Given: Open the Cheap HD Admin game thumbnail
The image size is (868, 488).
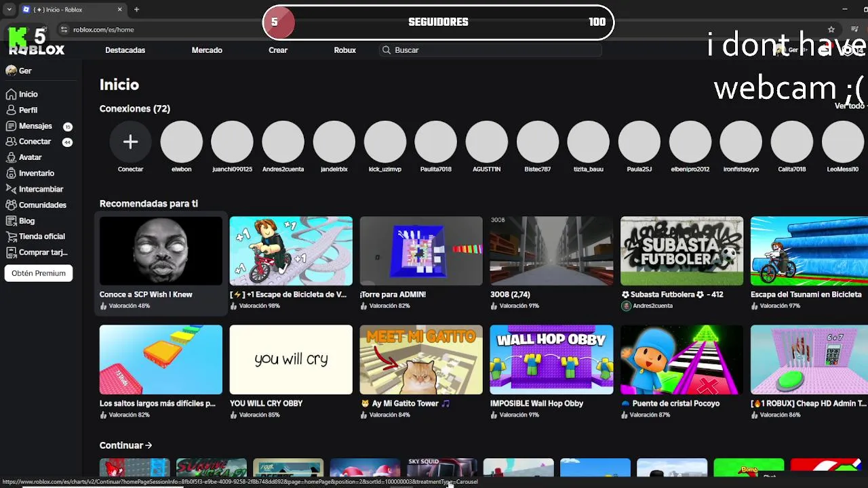Looking at the screenshot, I should (x=809, y=359).
